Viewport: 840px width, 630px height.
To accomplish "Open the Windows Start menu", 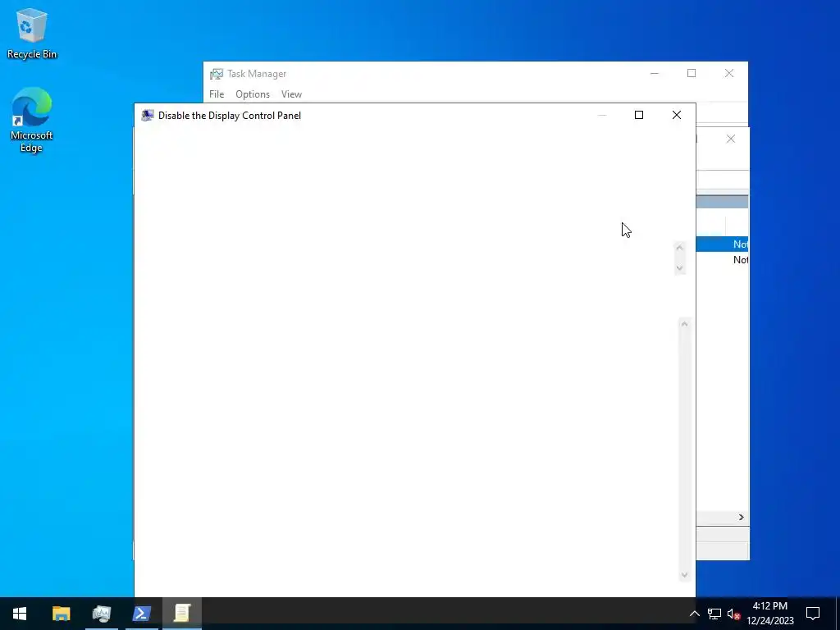I will point(20,614).
